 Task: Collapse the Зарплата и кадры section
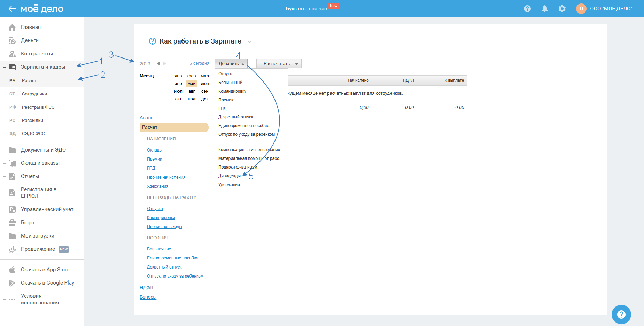[x=5, y=67]
